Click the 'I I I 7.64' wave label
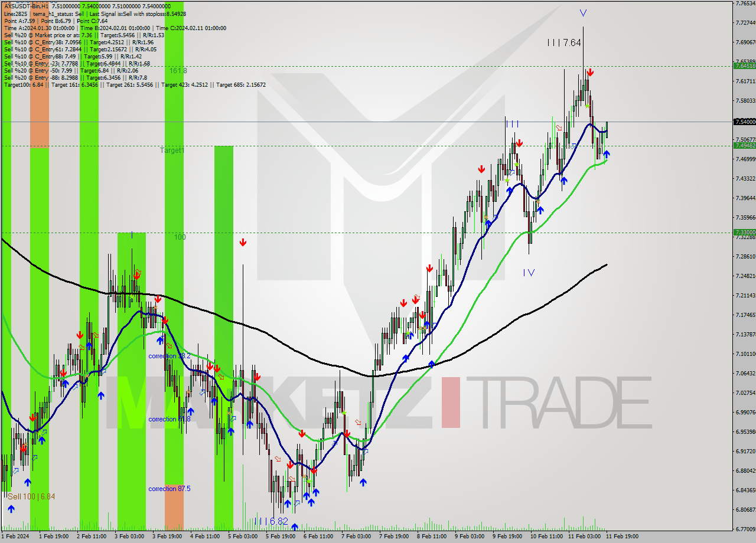Viewport: 756px width, 543px height. click(564, 42)
